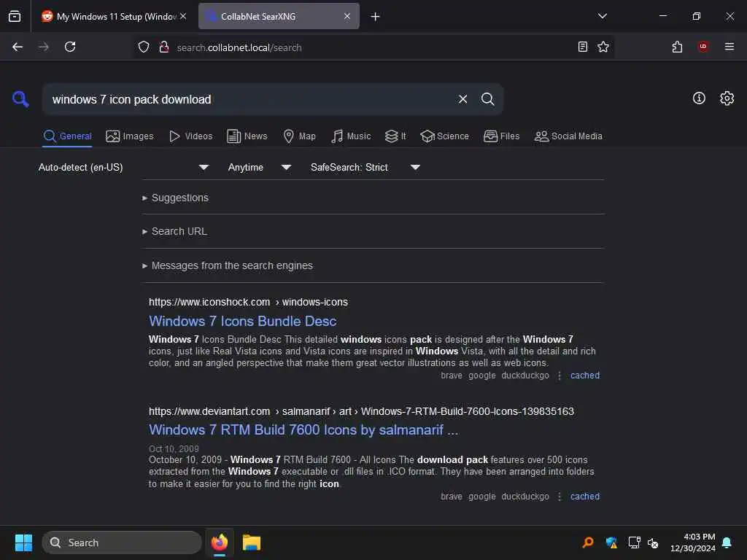Switch to Music category

[351, 136]
